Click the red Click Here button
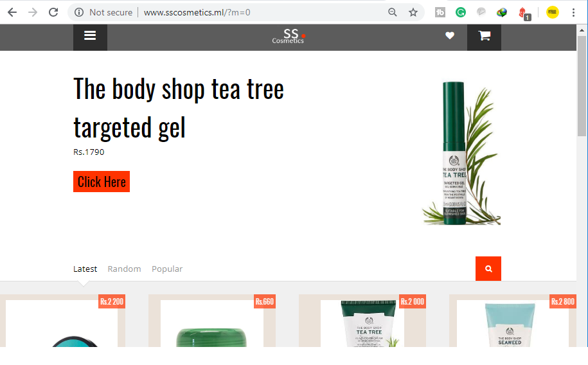The image size is (588, 365). coord(102,182)
